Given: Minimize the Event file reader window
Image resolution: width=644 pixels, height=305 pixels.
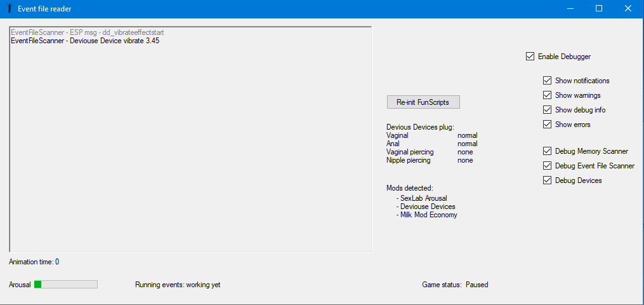Looking at the screenshot, I should [570, 9].
